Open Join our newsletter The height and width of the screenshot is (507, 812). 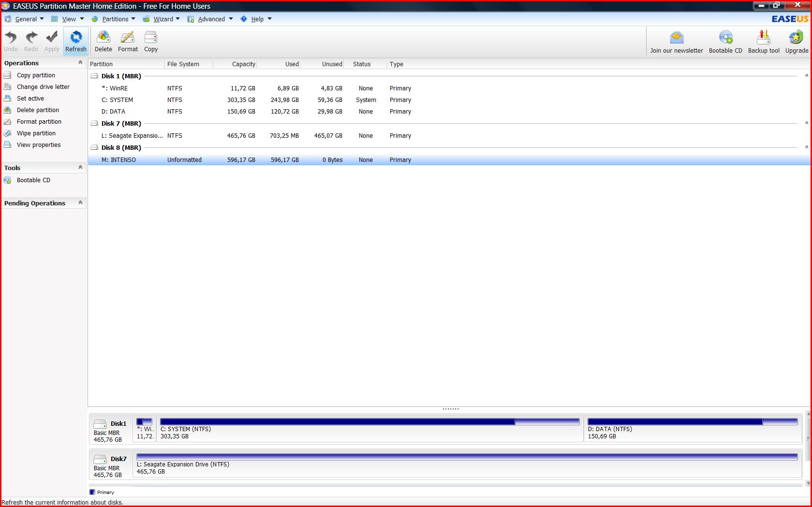click(x=677, y=42)
